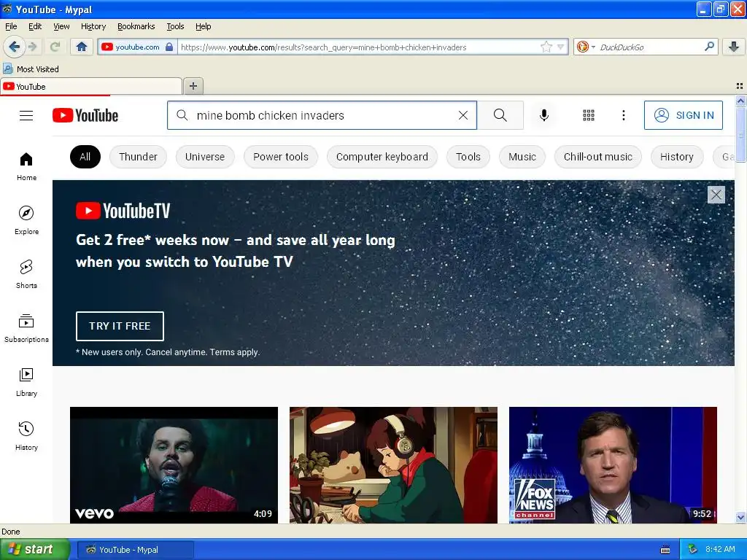Open the YouTube hamburger guide menu
The width and height of the screenshot is (747, 560).
pyautogui.click(x=26, y=116)
